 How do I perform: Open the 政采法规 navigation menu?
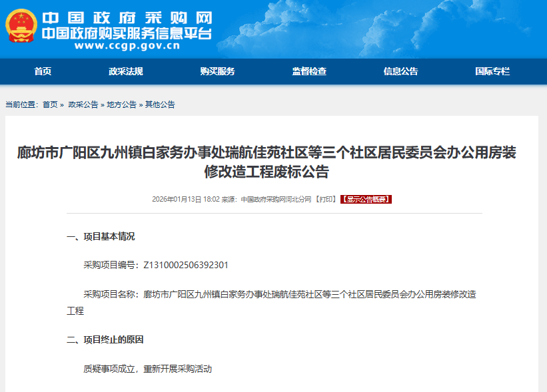point(126,71)
